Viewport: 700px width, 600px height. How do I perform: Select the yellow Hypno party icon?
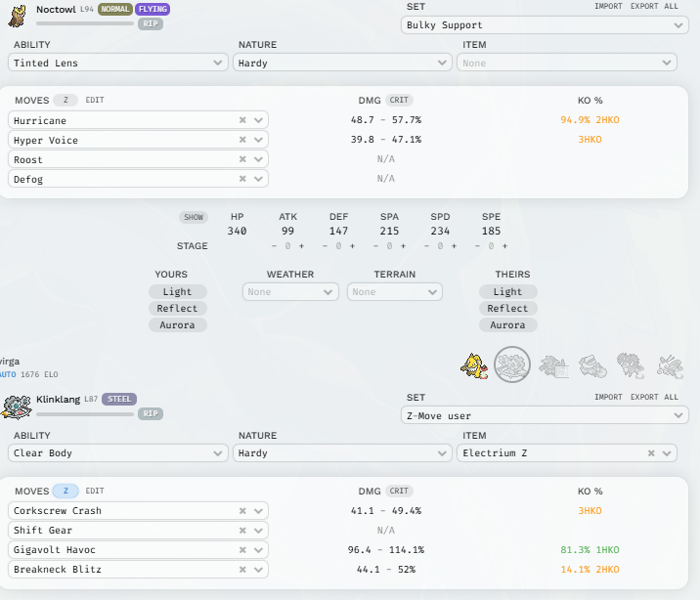(474, 365)
